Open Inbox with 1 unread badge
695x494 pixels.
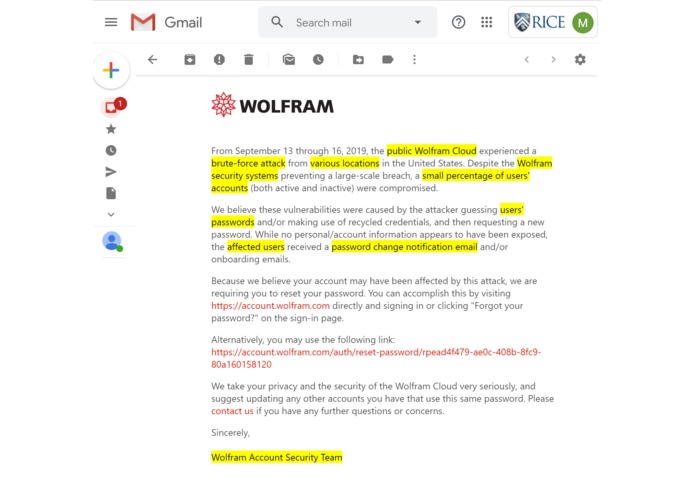(113, 107)
